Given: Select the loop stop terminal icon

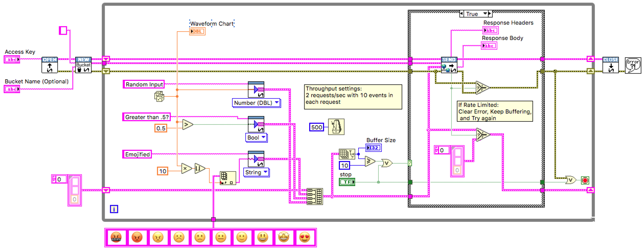Looking at the screenshot, I should pos(585,180).
